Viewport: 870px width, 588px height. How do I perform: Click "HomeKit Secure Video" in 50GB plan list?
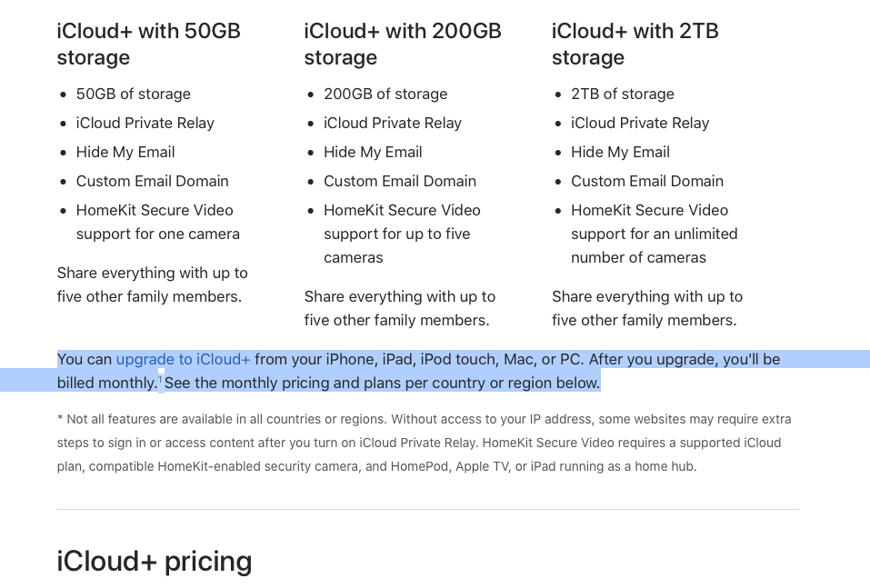[155, 210]
